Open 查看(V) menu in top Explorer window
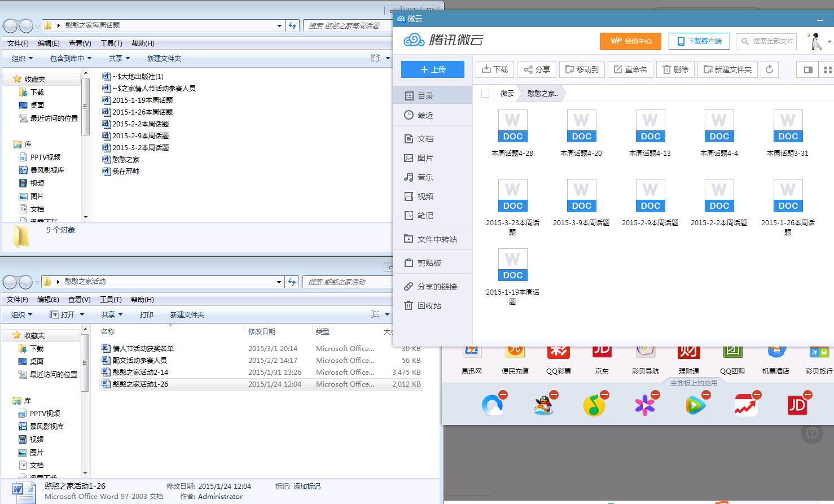Image resolution: width=834 pixels, height=504 pixels. pos(80,43)
